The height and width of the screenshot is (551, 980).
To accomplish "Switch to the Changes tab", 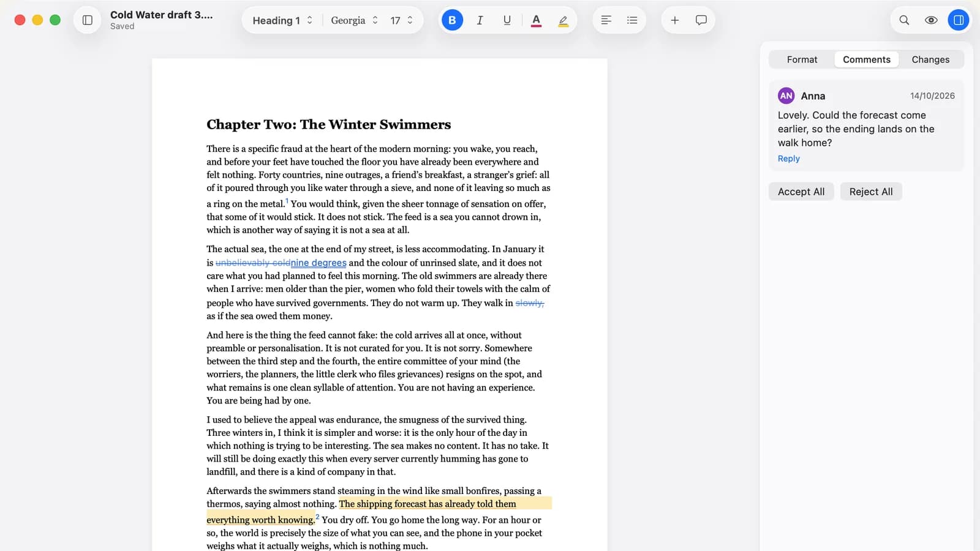I will tap(930, 59).
